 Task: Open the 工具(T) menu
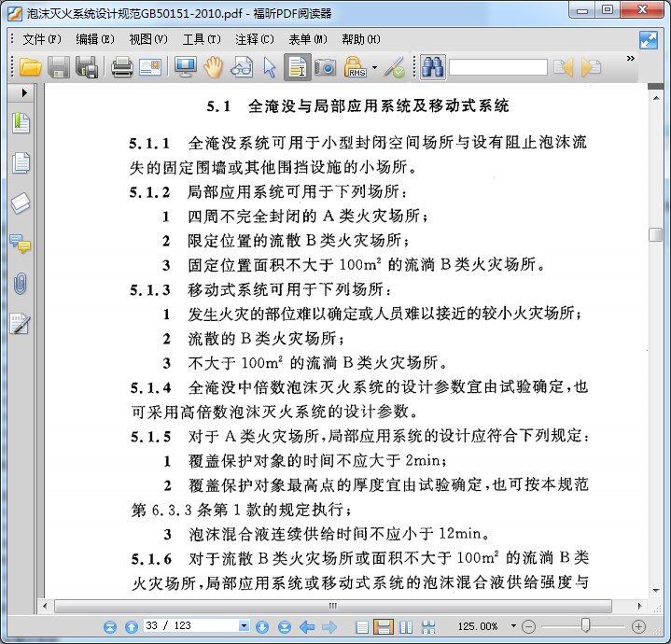pos(202,39)
